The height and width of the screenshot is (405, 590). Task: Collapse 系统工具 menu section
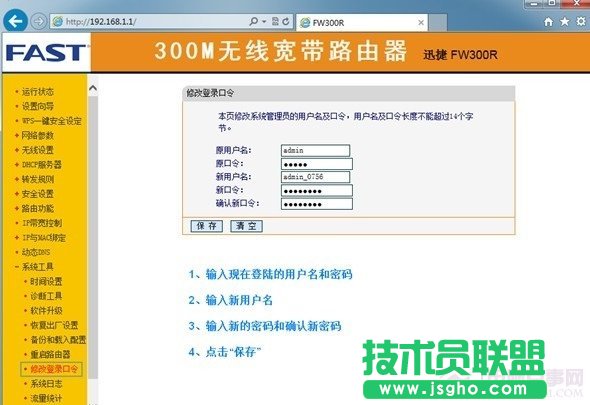tap(38, 267)
